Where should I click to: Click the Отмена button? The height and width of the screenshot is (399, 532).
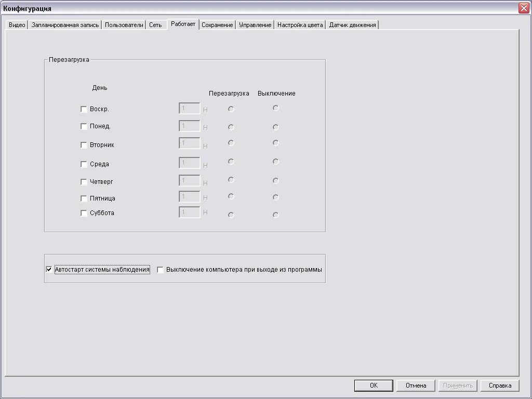click(x=416, y=385)
